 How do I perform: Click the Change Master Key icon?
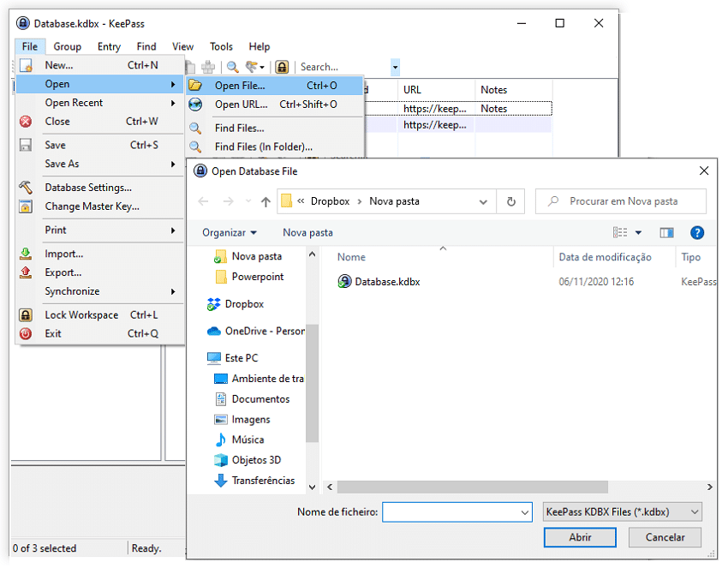tap(26, 206)
